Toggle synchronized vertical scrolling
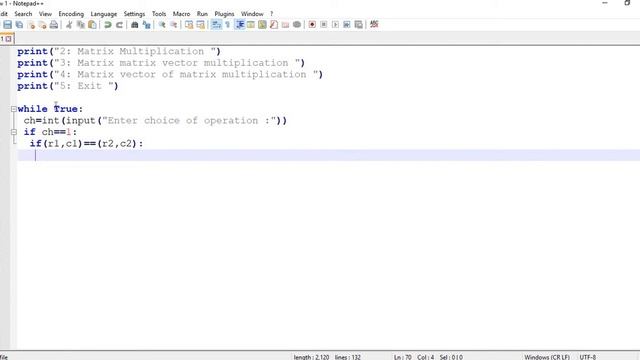640x360 pixels. 189,25
